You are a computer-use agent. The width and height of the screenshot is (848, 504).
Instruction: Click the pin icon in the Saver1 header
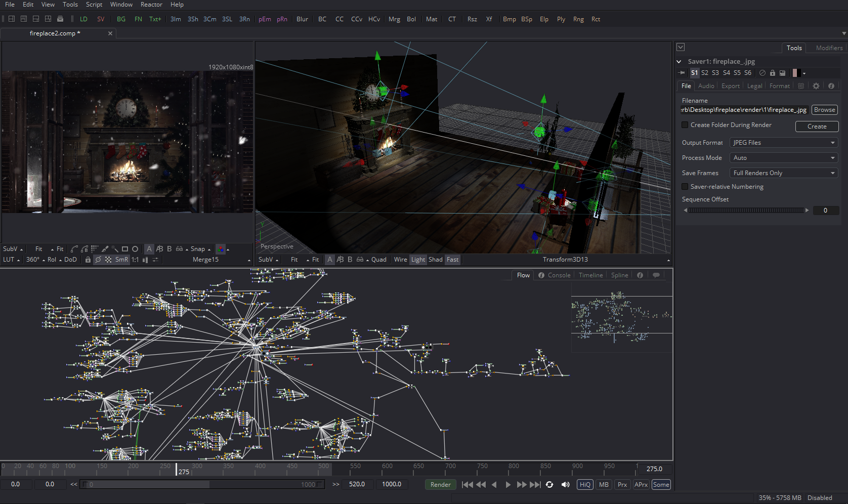682,73
